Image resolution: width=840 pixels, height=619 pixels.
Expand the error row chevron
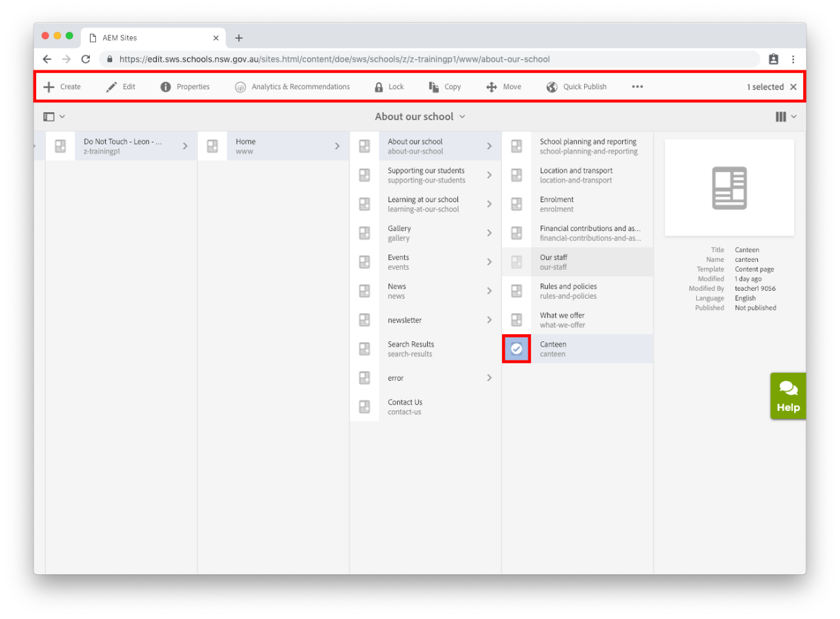489,377
